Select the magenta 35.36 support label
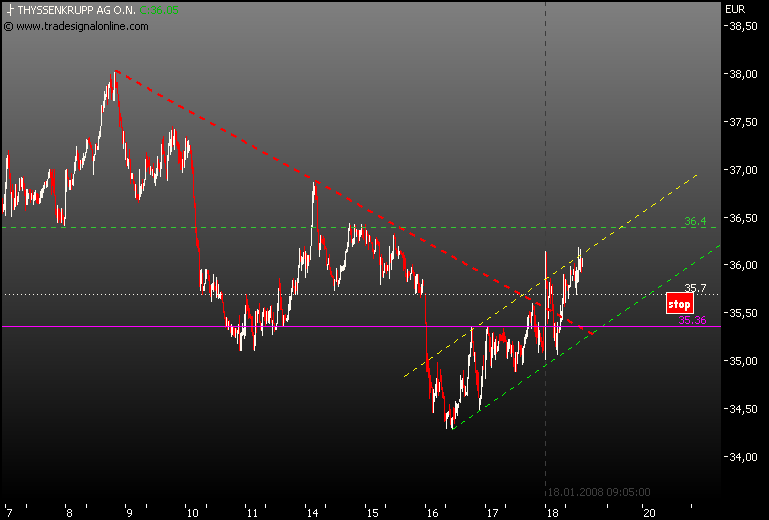 click(692, 320)
